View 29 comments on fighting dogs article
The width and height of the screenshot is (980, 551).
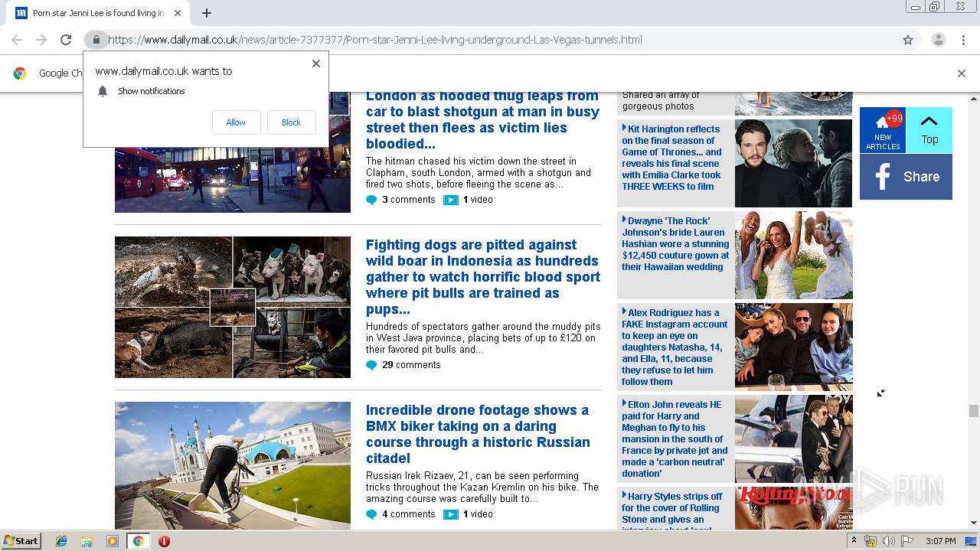click(x=411, y=365)
